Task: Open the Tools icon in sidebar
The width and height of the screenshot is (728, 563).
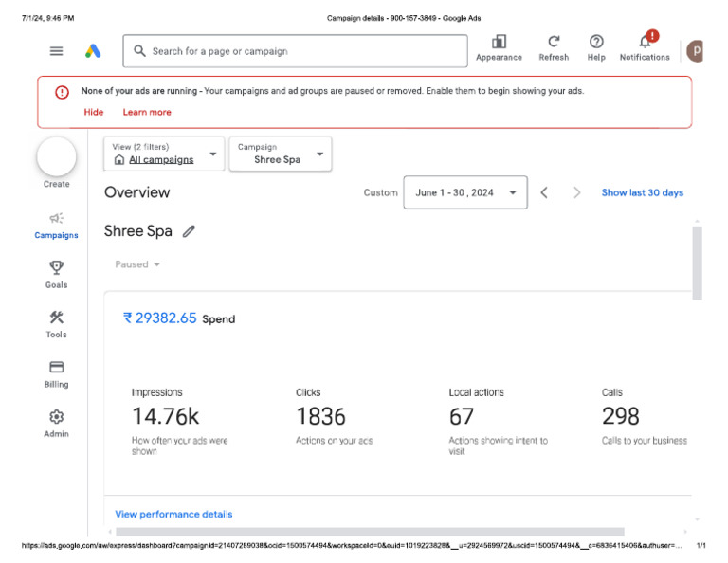Action: click(x=56, y=318)
